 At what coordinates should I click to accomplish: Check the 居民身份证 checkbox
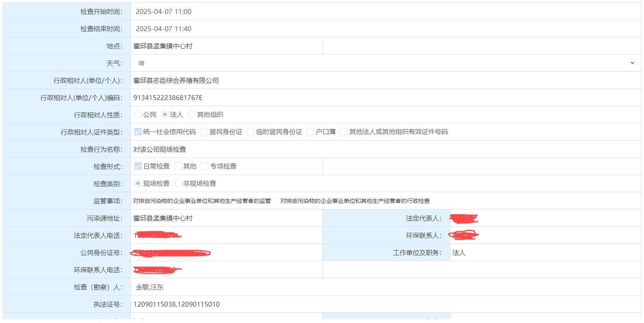coord(204,132)
